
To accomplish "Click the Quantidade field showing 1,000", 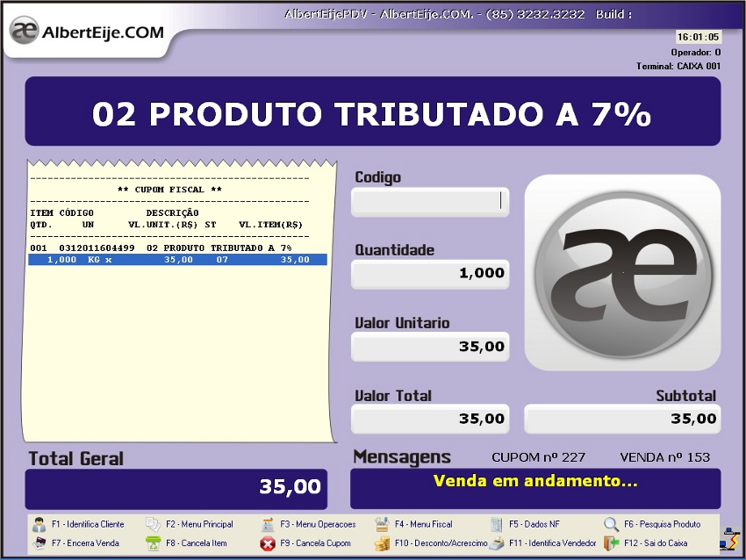I will pos(430,274).
